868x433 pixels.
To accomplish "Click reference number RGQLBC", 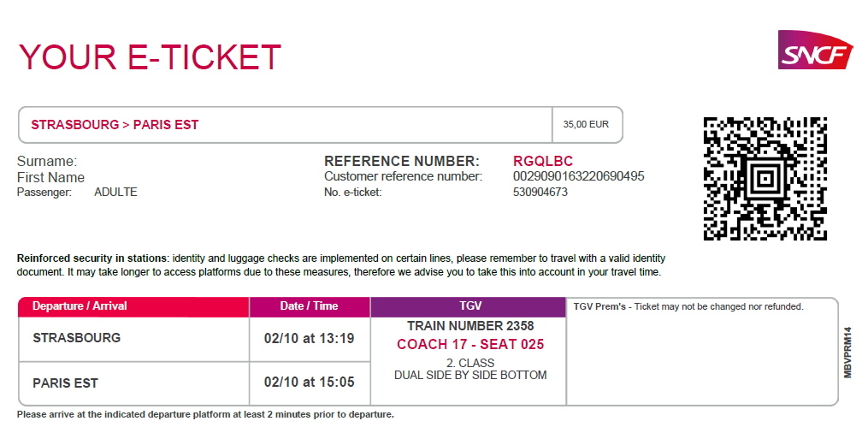I will click(543, 161).
